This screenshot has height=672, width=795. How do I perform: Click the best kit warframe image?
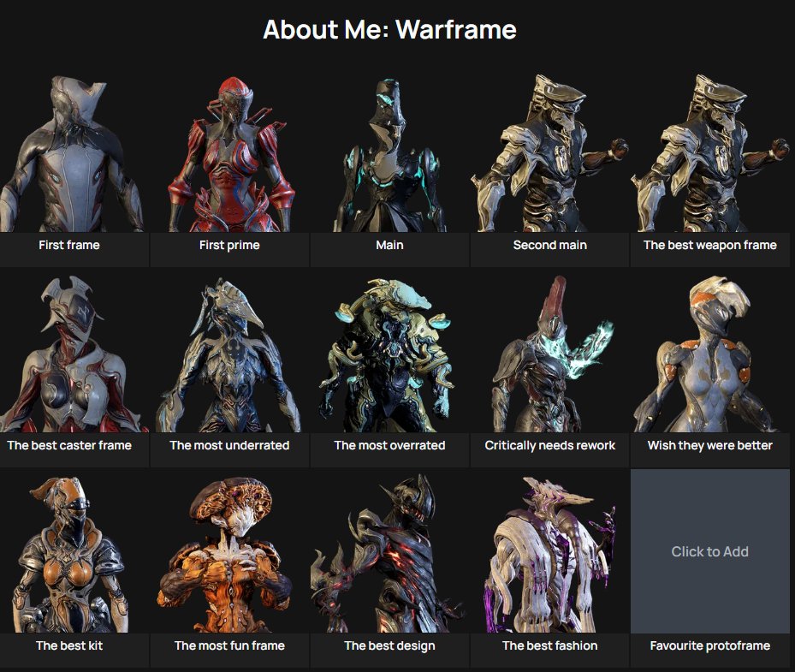tap(74, 553)
